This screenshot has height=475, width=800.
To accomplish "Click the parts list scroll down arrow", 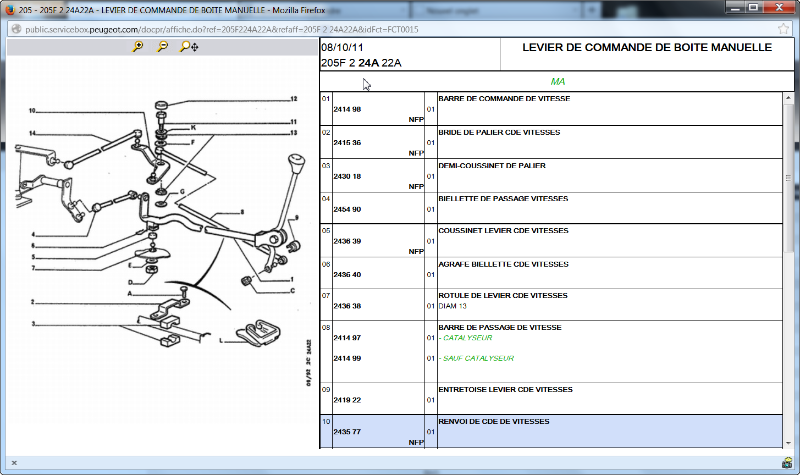I will tap(788, 443).
